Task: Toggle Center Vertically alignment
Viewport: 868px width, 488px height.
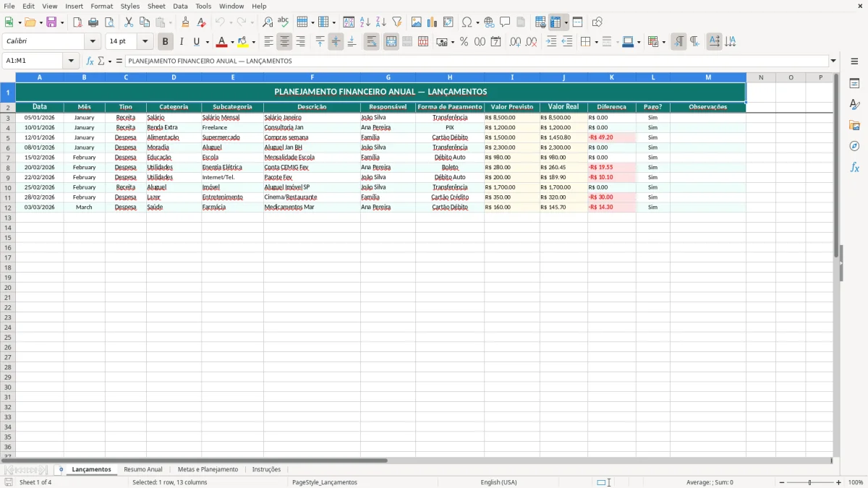Action: (336, 42)
